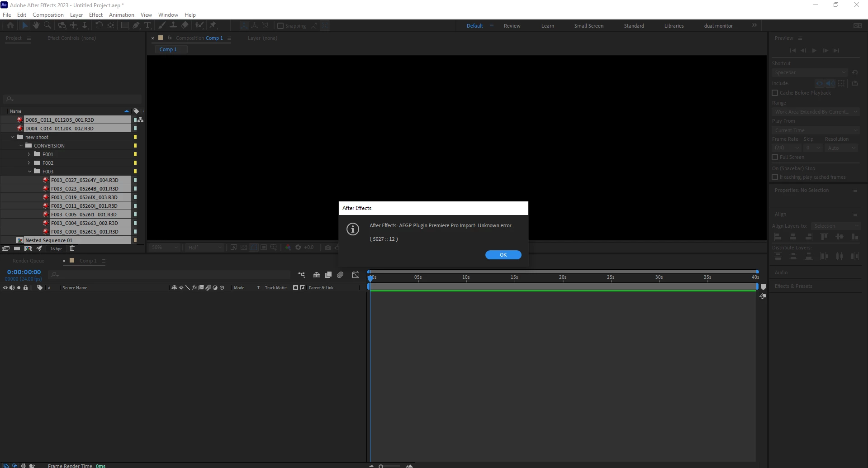Viewport: 868px width, 468px height.
Task: Select the Roto Brush tool
Action: pos(199,26)
